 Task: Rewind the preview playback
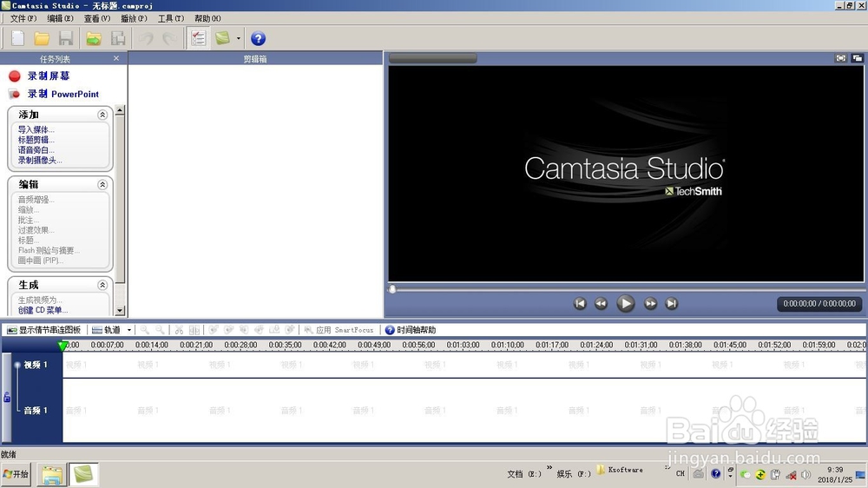pyautogui.click(x=601, y=304)
